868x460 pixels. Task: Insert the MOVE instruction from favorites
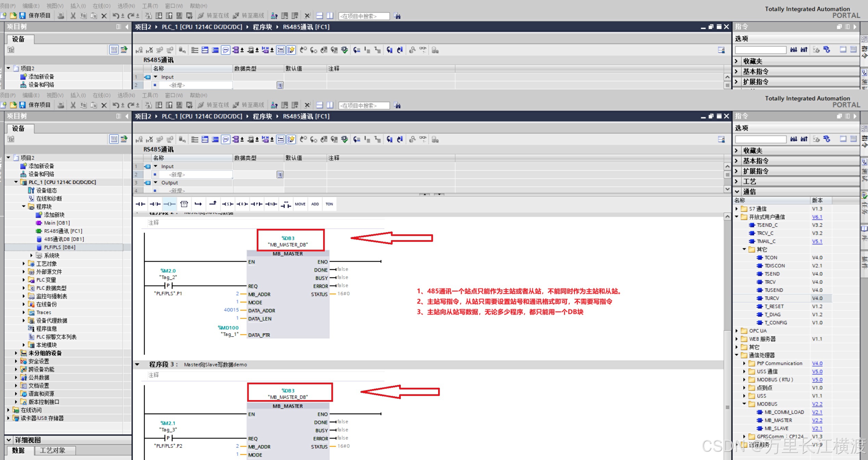point(300,204)
